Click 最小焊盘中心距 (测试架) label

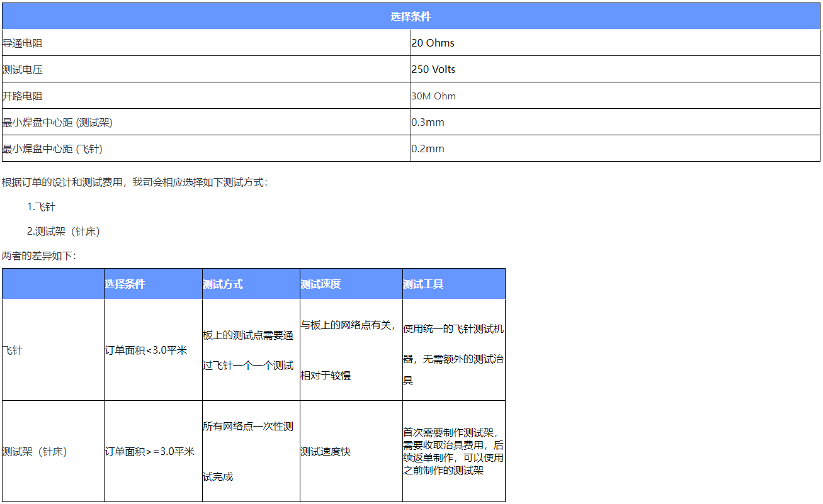(x=57, y=123)
